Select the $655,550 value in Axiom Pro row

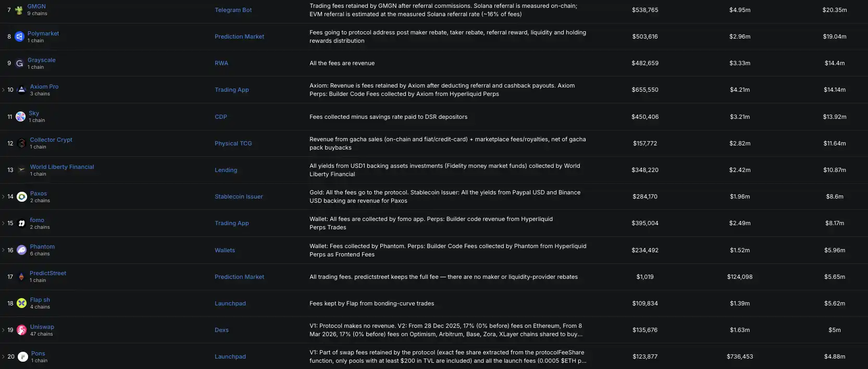[645, 90]
